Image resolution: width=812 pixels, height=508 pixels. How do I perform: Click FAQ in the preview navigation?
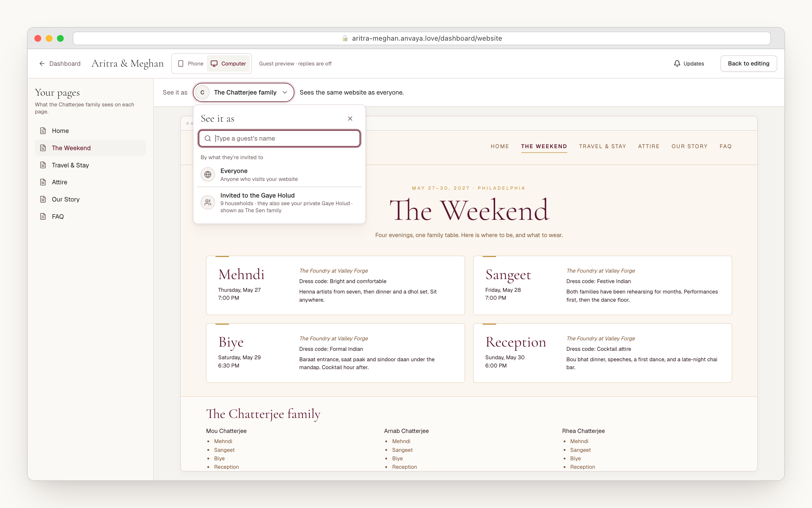[x=725, y=146]
